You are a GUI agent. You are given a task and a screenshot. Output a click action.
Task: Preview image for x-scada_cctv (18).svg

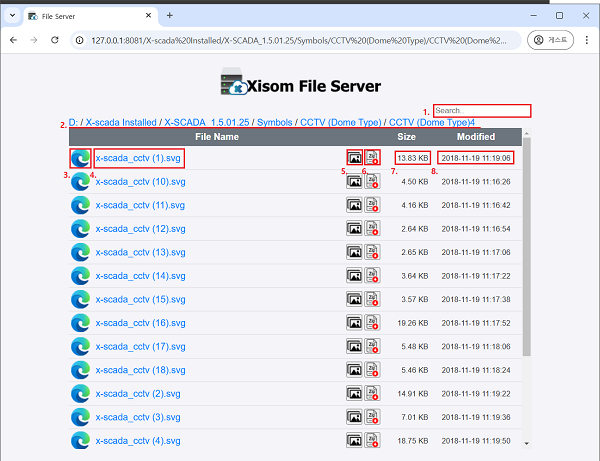click(x=354, y=370)
